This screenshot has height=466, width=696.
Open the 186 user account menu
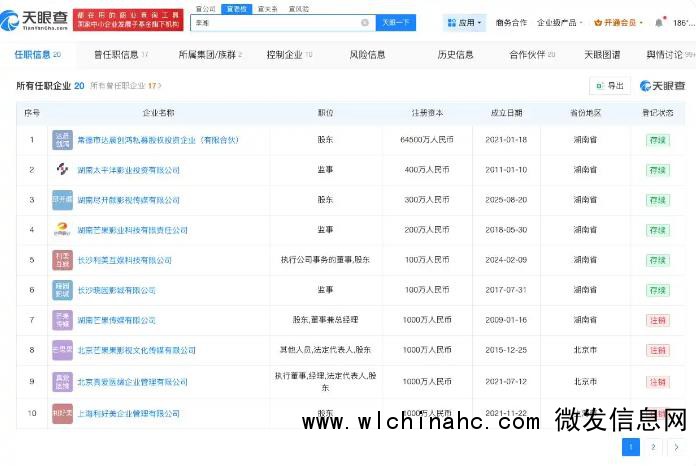pyautogui.click(x=684, y=23)
